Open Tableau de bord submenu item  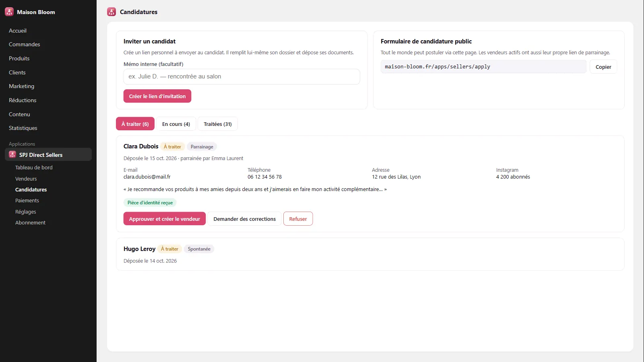point(34,167)
